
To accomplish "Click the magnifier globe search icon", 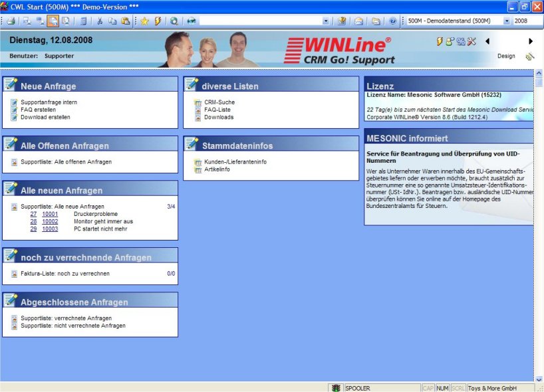I will [x=174, y=21].
